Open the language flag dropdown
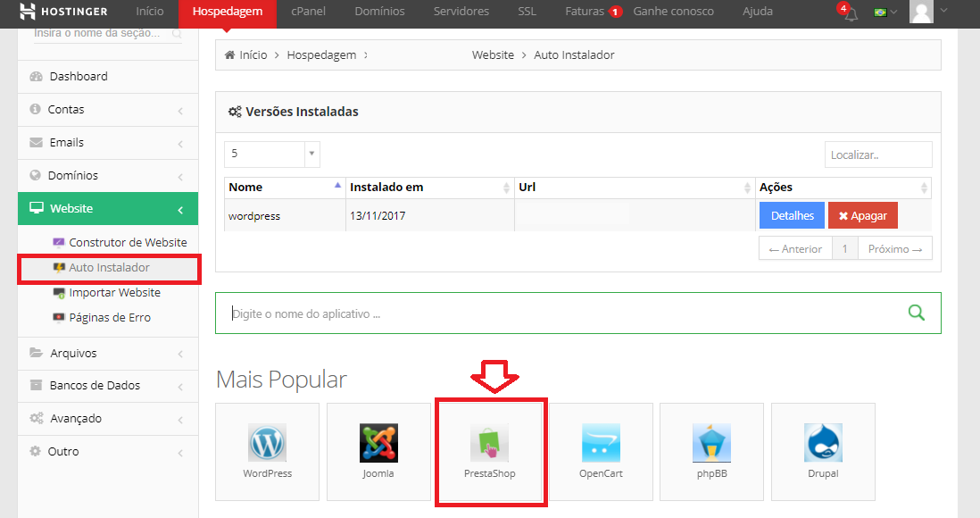Viewport: 980px width, 518px height. [x=885, y=13]
